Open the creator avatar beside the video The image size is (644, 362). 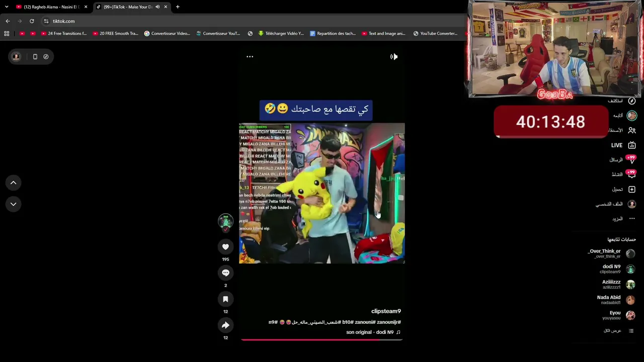tap(225, 221)
